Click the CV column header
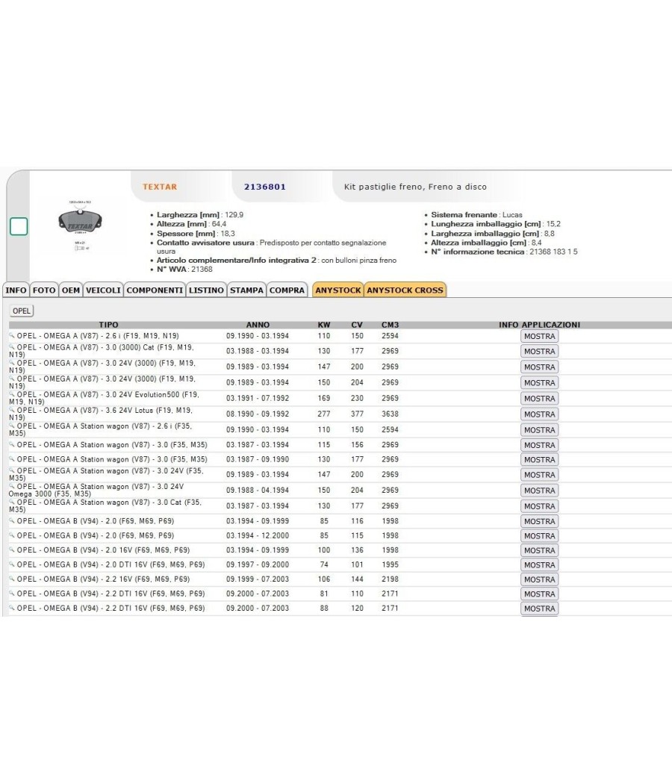This screenshot has height=784, width=672. 357,325
